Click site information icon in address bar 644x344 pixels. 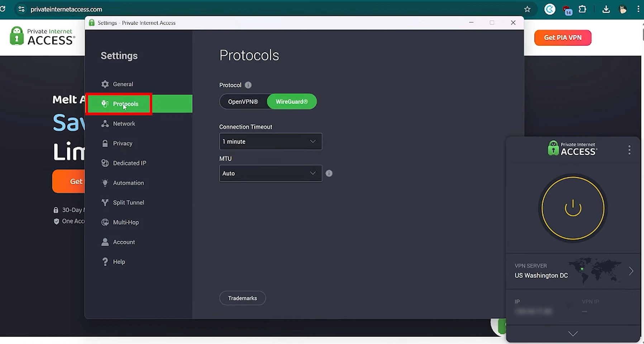pyautogui.click(x=22, y=9)
